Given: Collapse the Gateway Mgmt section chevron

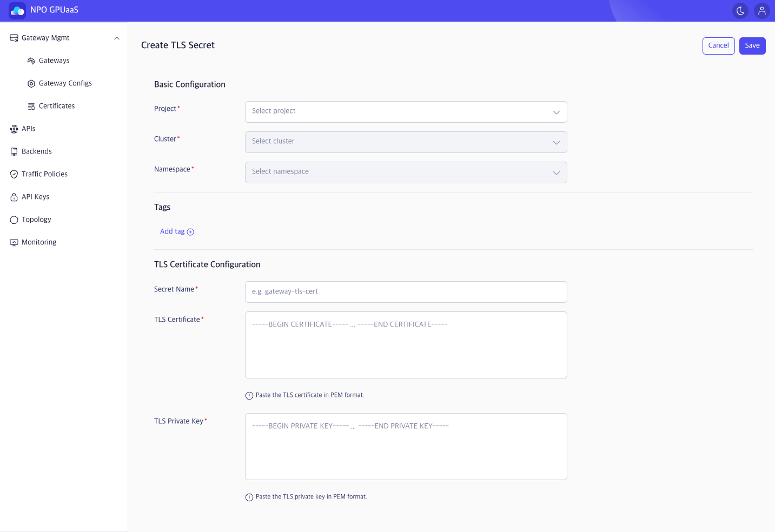Looking at the screenshot, I should click(117, 38).
